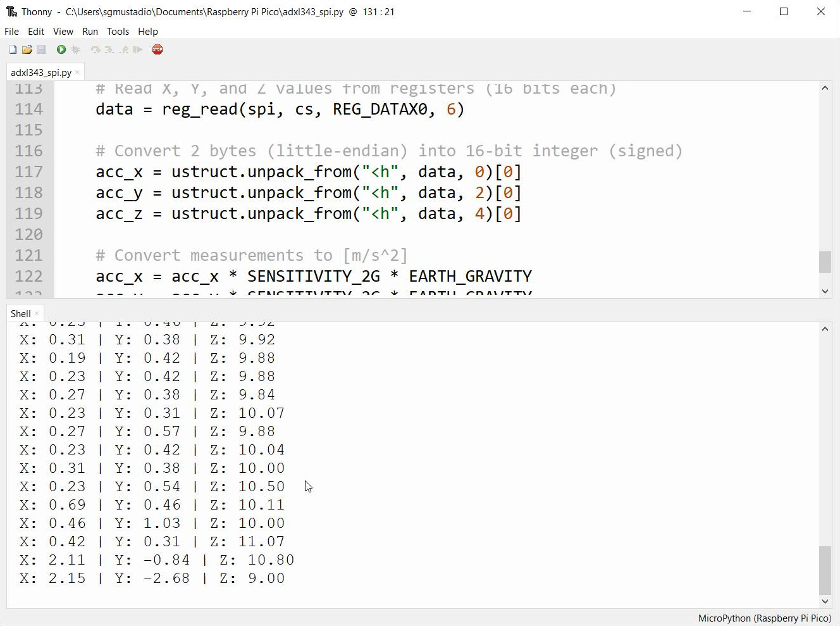Click the Thonny app icon in title bar
Screen dimensions: 840x626
tap(11, 11)
